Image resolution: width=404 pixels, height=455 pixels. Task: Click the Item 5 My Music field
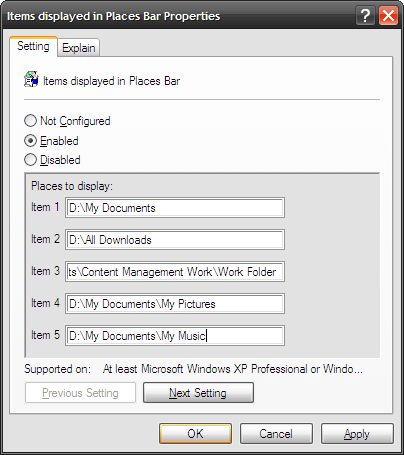click(x=175, y=336)
